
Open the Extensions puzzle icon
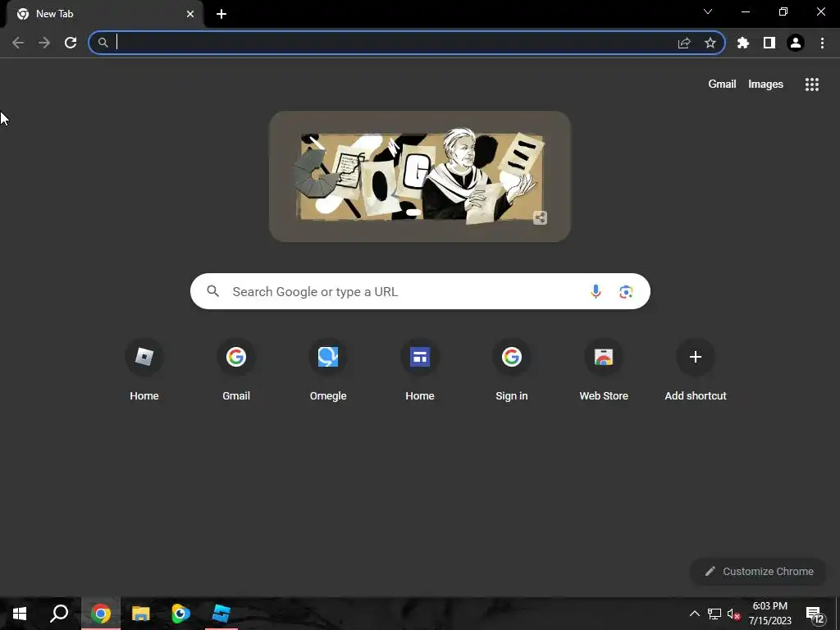pyautogui.click(x=743, y=43)
